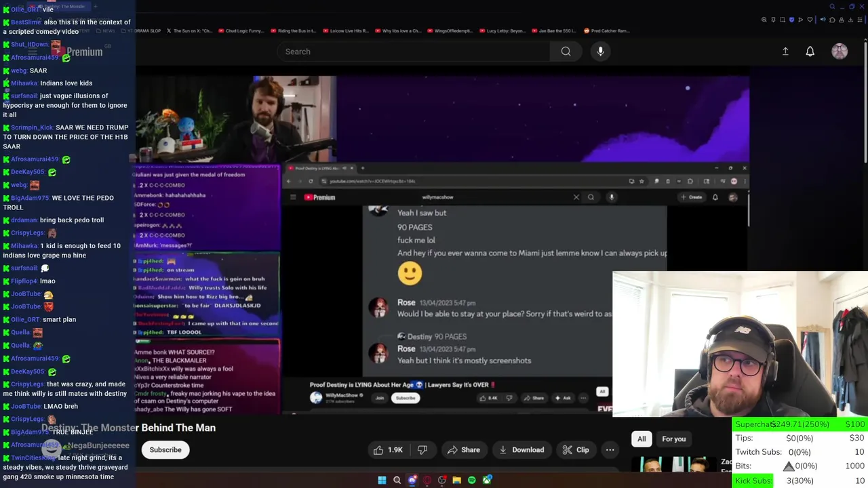
Task: Open notifications bell in inner YouTube window
Action: coord(715,197)
